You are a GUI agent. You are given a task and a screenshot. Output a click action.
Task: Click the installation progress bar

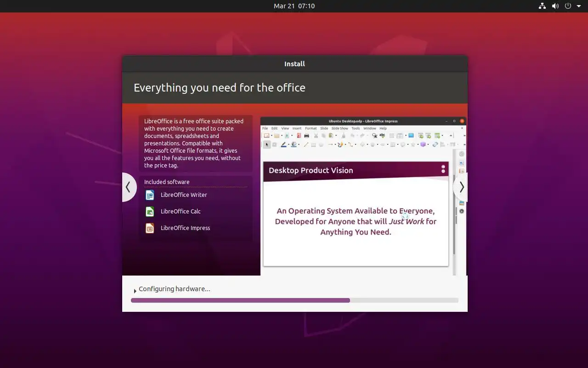coord(294,300)
